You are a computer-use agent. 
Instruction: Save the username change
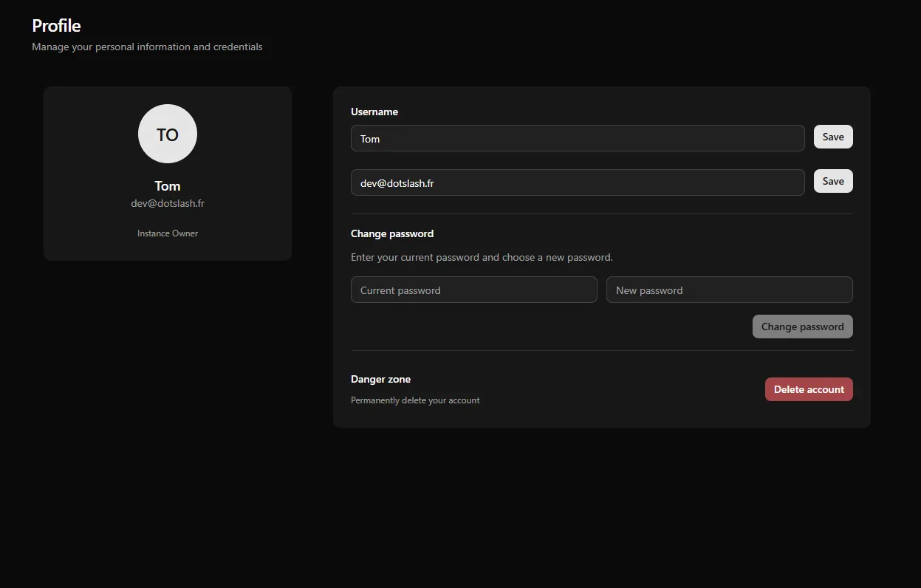832,137
